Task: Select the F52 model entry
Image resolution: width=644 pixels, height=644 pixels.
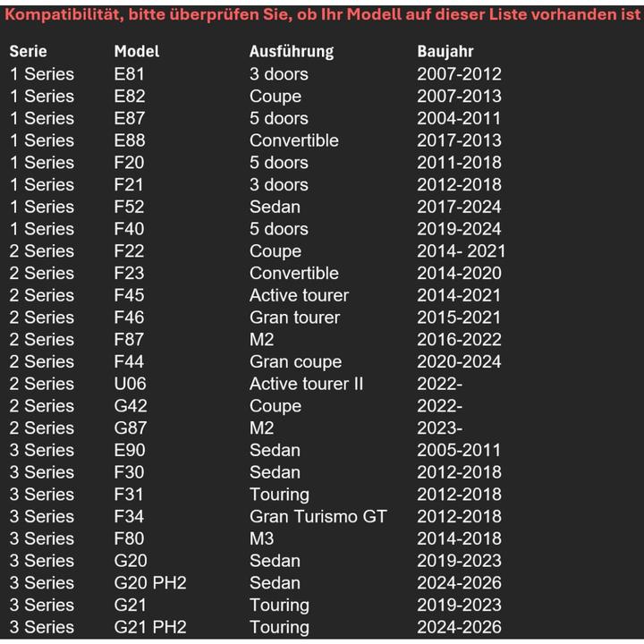Action: [x=129, y=207]
